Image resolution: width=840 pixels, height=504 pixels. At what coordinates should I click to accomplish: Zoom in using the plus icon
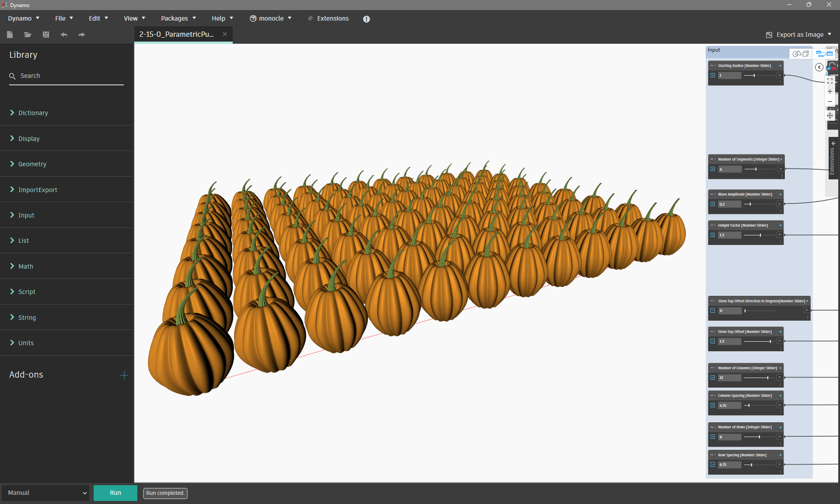pyautogui.click(x=830, y=91)
